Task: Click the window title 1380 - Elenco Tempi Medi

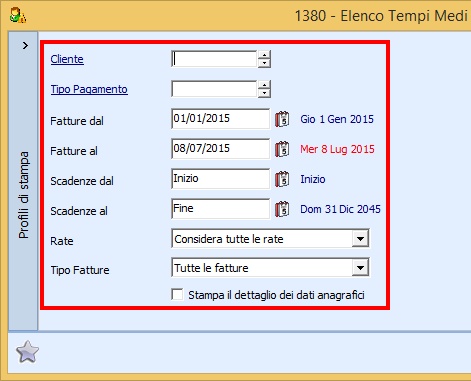Action: click(x=381, y=16)
